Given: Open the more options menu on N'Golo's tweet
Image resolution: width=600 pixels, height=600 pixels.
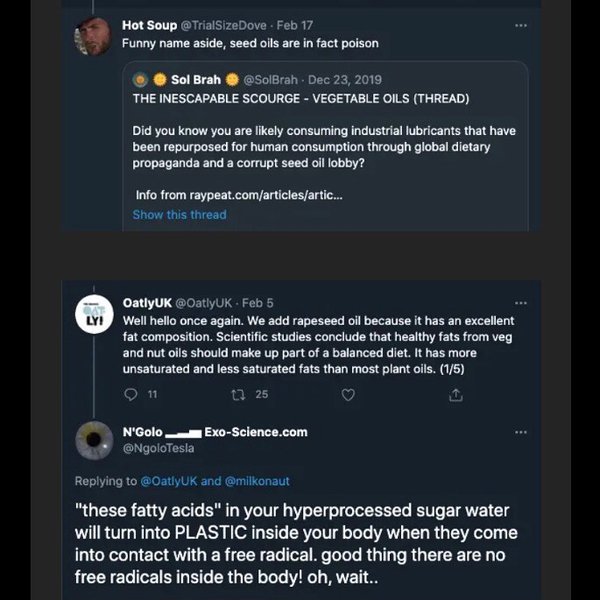Looking at the screenshot, I should [520, 432].
